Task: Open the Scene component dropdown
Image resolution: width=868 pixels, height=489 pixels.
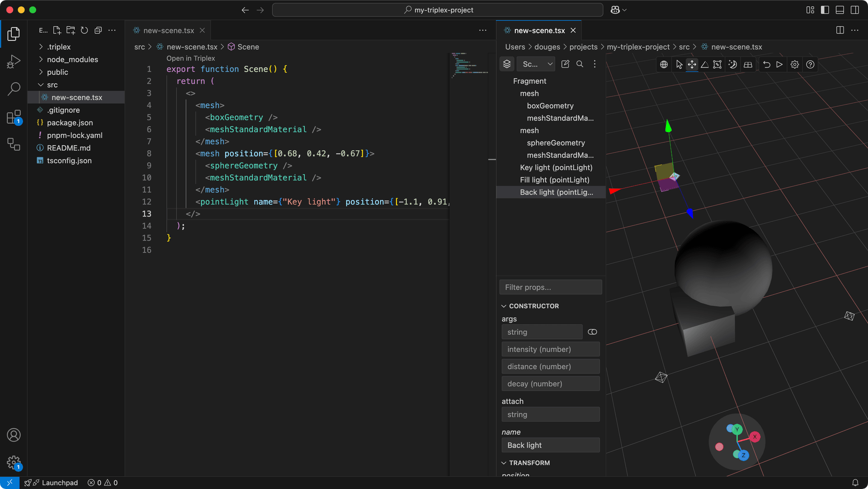Action: tap(537, 64)
